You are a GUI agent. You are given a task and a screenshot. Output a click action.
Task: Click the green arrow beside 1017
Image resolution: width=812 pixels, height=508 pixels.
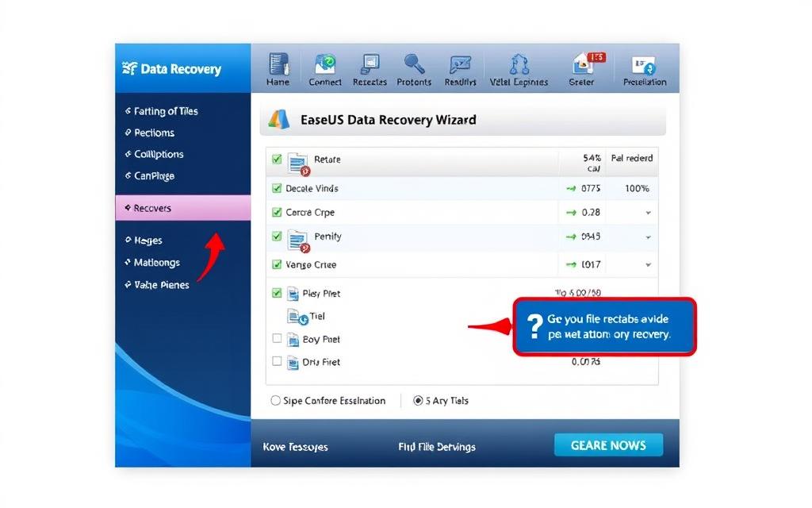[x=571, y=265]
